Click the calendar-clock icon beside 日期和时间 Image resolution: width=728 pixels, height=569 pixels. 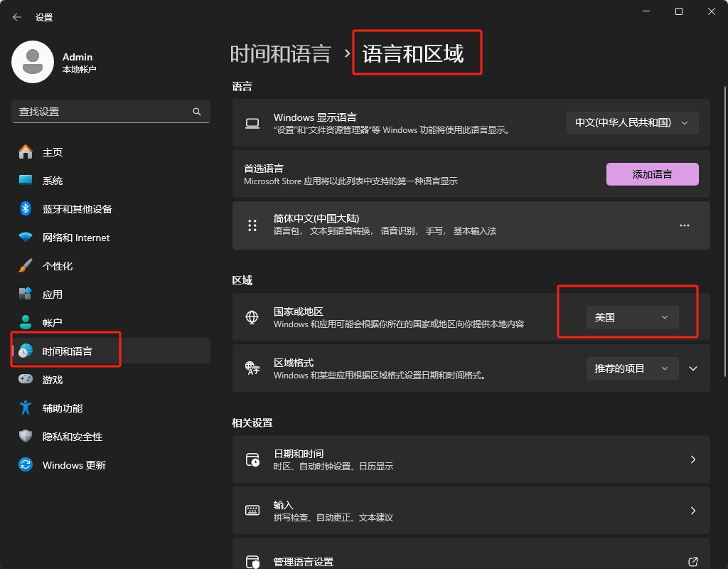pos(252,459)
